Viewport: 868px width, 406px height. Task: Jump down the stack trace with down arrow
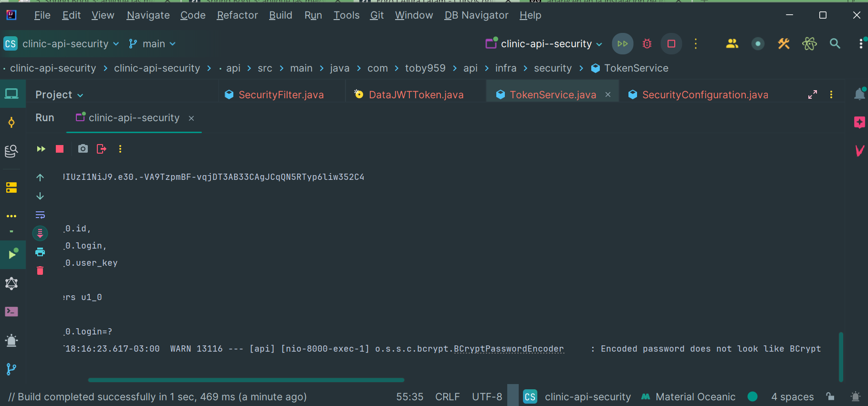pyautogui.click(x=40, y=196)
